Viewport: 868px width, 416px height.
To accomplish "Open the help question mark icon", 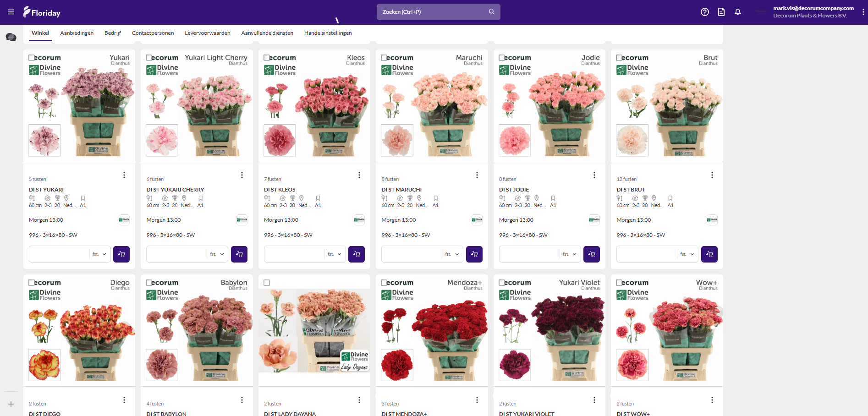I will click(x=705, y=12).
